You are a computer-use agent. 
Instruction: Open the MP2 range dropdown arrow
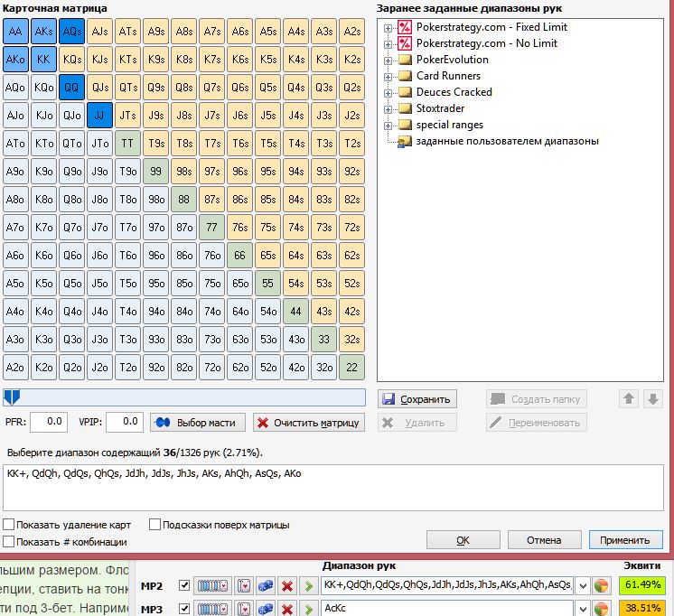[x=583, y=585]
